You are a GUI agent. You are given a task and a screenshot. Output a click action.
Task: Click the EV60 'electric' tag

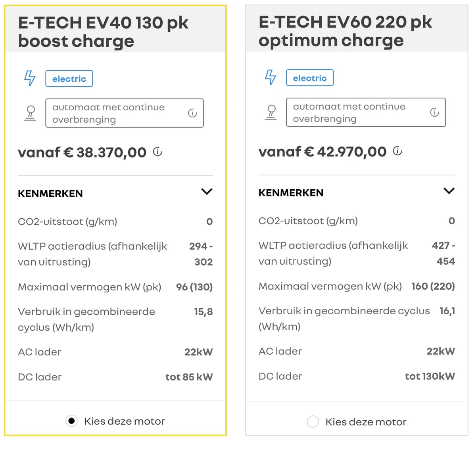(310, 78)
